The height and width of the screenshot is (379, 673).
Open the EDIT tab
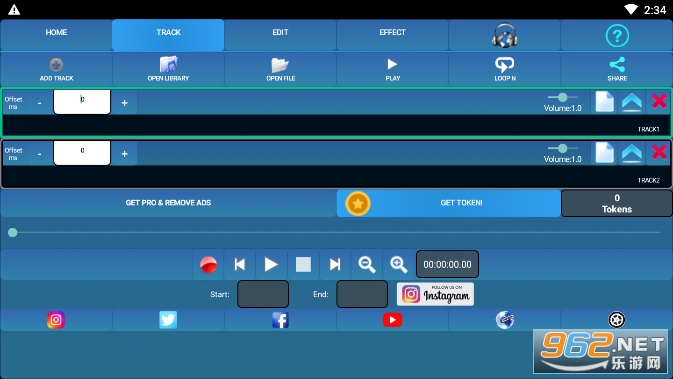pos(280,35)
